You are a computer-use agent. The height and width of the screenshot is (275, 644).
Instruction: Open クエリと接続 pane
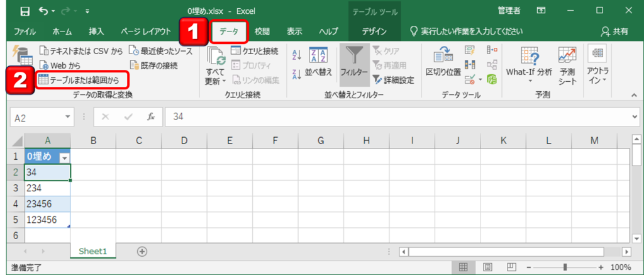click(x=255, y=51)
